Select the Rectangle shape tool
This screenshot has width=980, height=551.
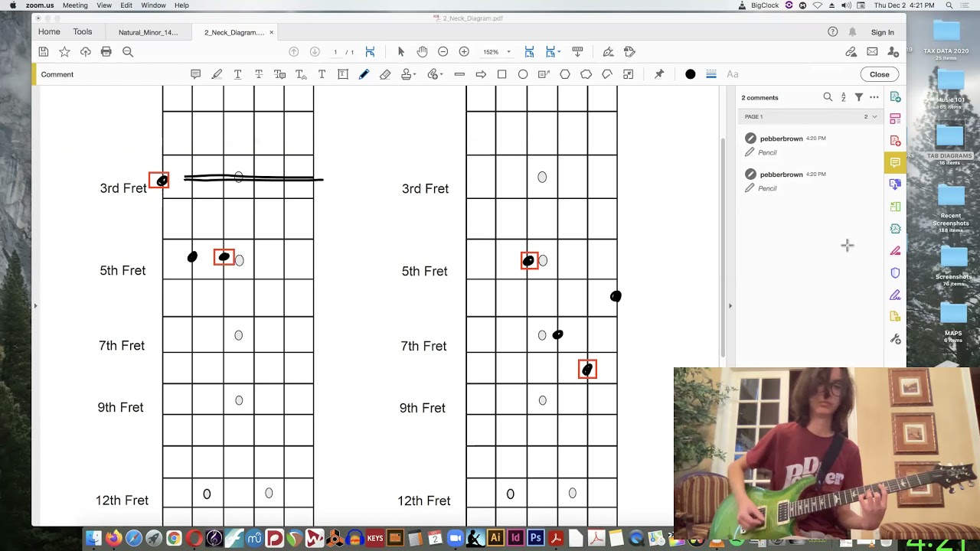coord(501,74)
